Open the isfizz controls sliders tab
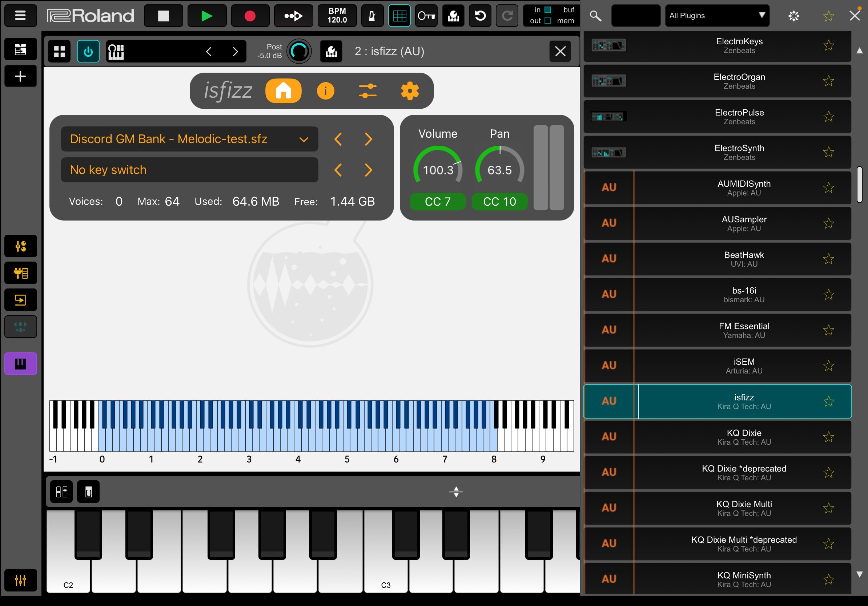The image size is (868, 606). (x=367, y=91)
